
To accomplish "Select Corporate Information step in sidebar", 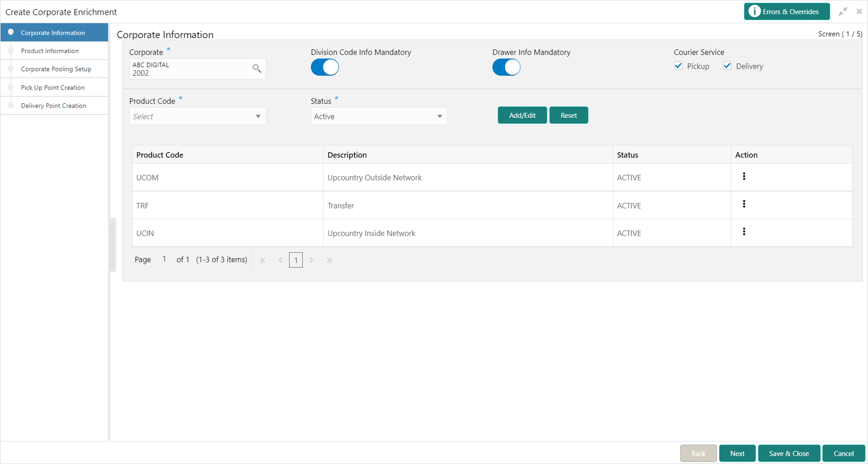I will coord(54,32).
